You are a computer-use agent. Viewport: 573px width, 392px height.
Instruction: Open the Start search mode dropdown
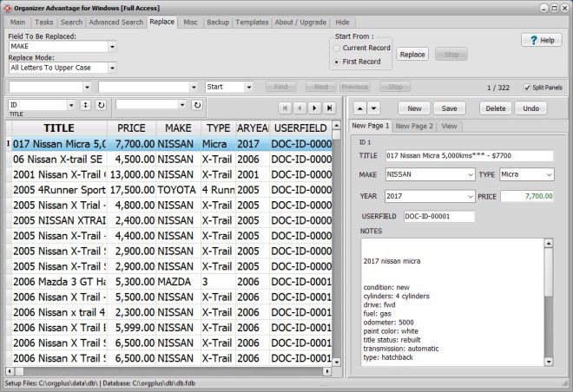(249, 88)
